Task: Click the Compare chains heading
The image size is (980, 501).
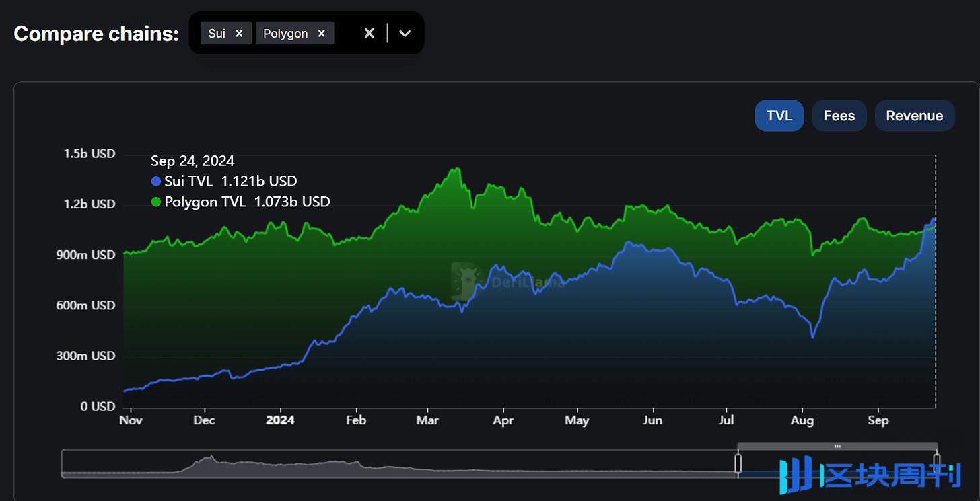Action: [96, 34]
